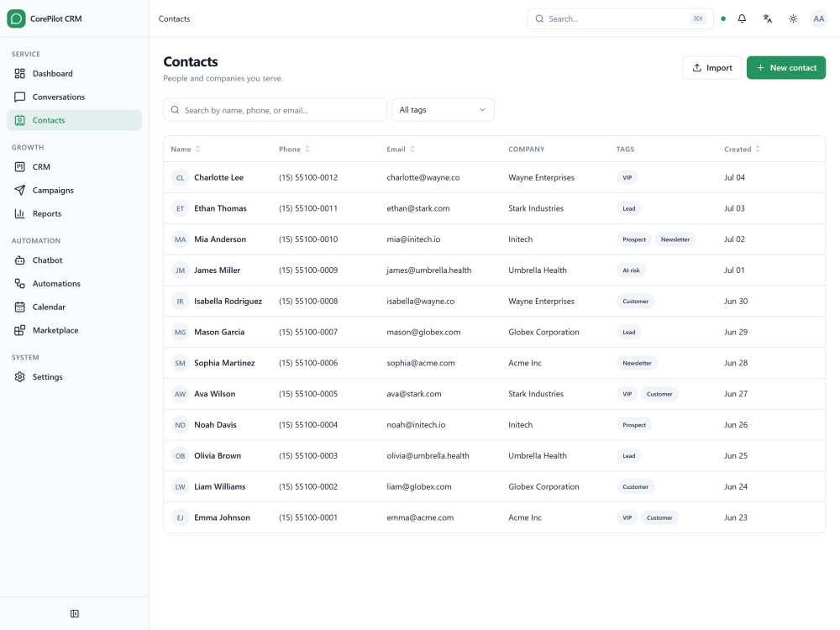This screenshot has height=630, width=840.
Task: Open the notifications bell
Action: 742,18
